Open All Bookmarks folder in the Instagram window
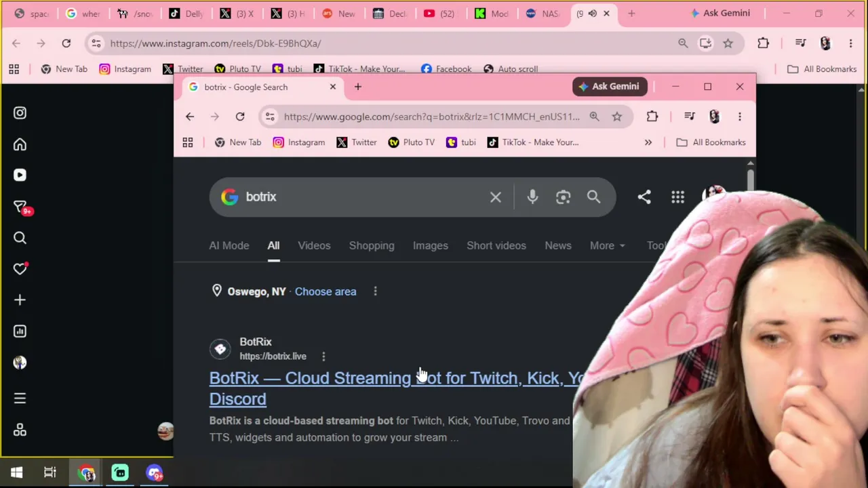Viewport: 868px width, 488px height. [822, 69]
